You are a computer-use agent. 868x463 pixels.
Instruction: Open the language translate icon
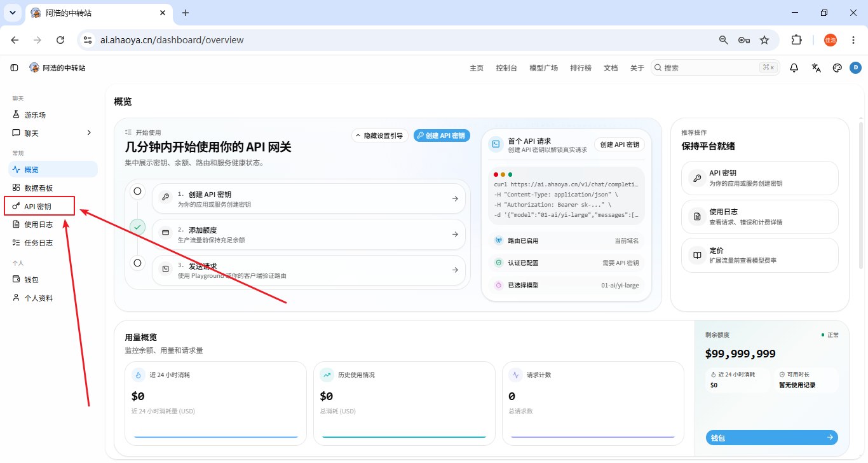pyautogui.click(x=817, y=67)
